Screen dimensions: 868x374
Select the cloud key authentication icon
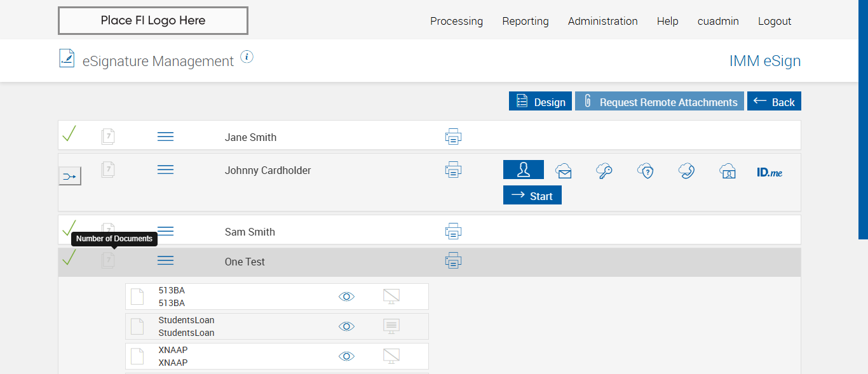[x=604, y=170]
